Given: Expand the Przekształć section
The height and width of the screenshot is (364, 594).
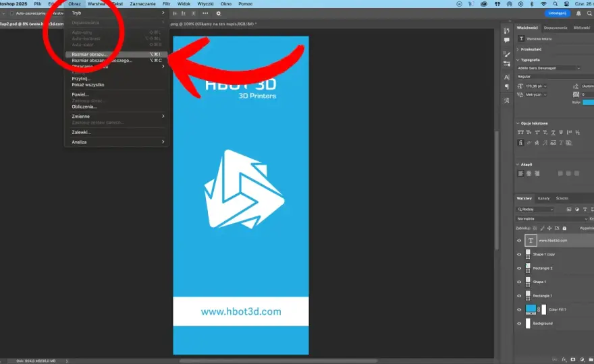Looking at the screenshot, I should pyautogui.click(x=518, y=49).
